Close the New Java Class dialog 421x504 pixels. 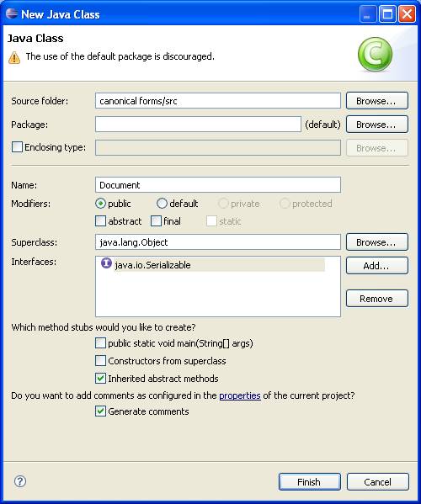(x=407, y=14)
